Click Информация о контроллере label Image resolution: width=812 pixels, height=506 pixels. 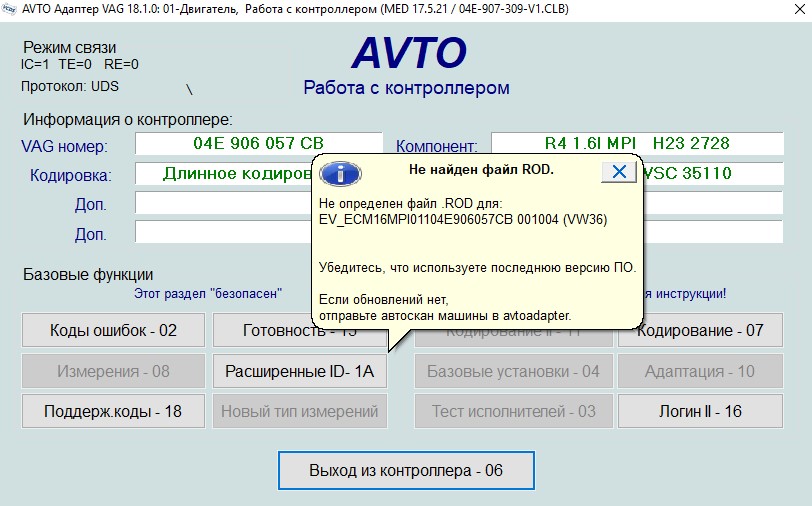(128, 120)
